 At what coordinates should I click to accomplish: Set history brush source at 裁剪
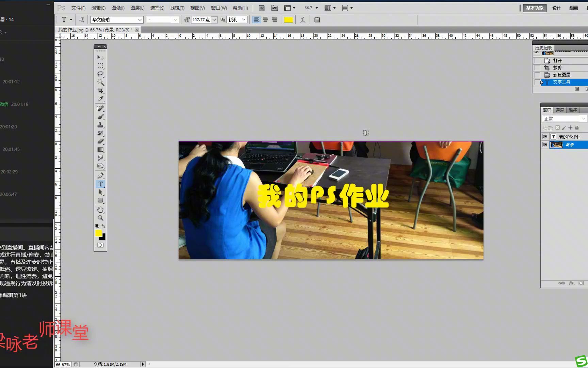[537, 68]
